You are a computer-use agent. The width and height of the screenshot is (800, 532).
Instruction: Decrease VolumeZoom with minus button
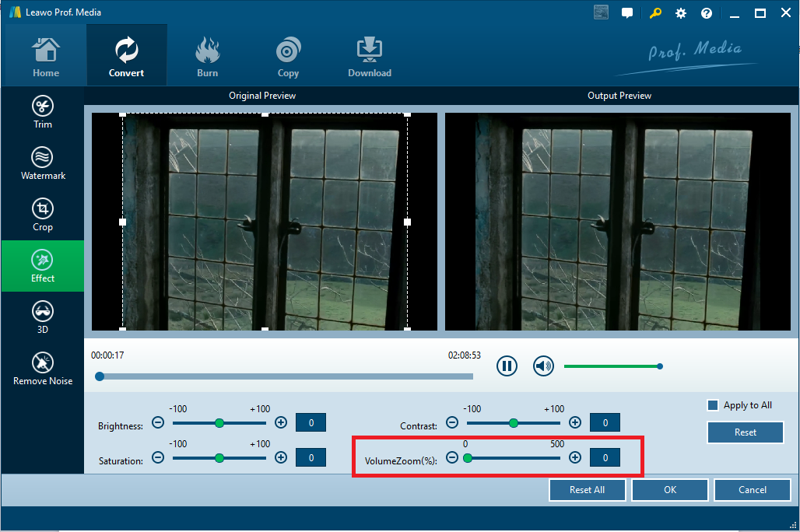pos(452,457)
